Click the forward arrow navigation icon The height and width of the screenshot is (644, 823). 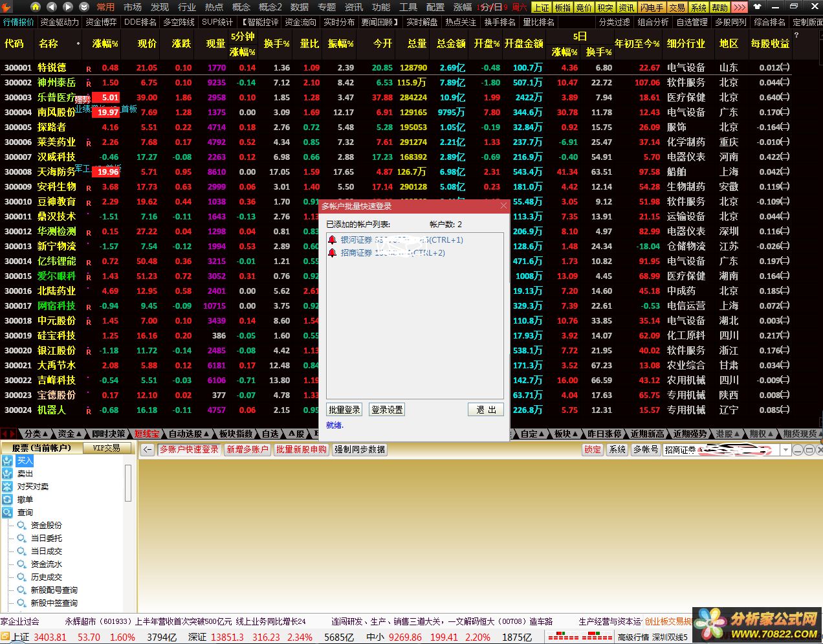tap(67, 6)
